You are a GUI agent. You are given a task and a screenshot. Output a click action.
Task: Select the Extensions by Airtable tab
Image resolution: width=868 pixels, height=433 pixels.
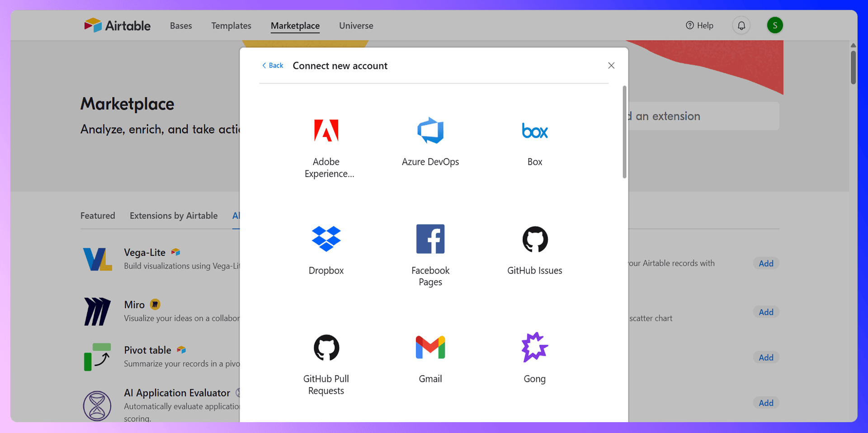pyautogui.click(x=174, y=216)
